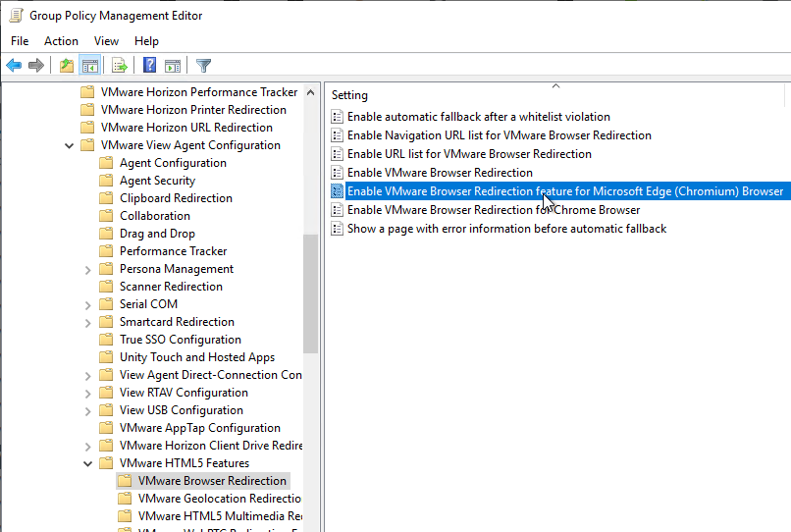The height and width of the screenshot is (532, 791).
Task: Toggle the Show/Hide Console Tree icon
Action: coord(89,65)
